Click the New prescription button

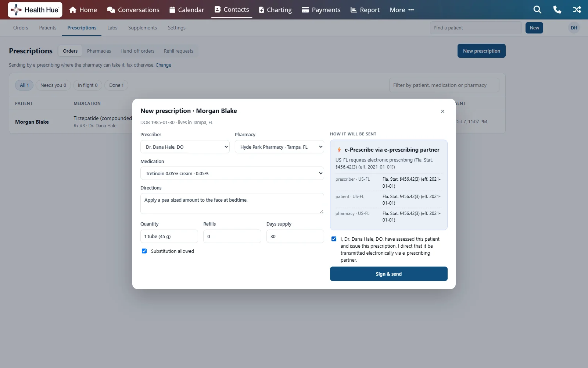481,51
